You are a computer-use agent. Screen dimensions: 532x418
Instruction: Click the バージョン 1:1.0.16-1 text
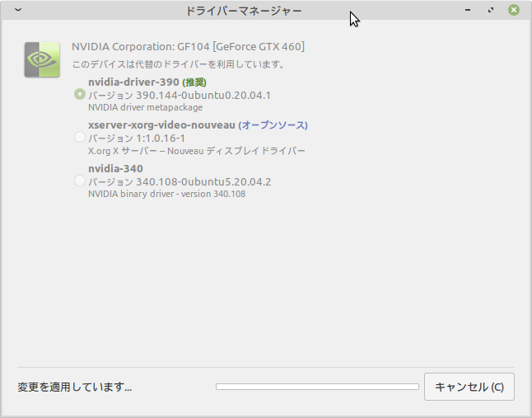137,139
